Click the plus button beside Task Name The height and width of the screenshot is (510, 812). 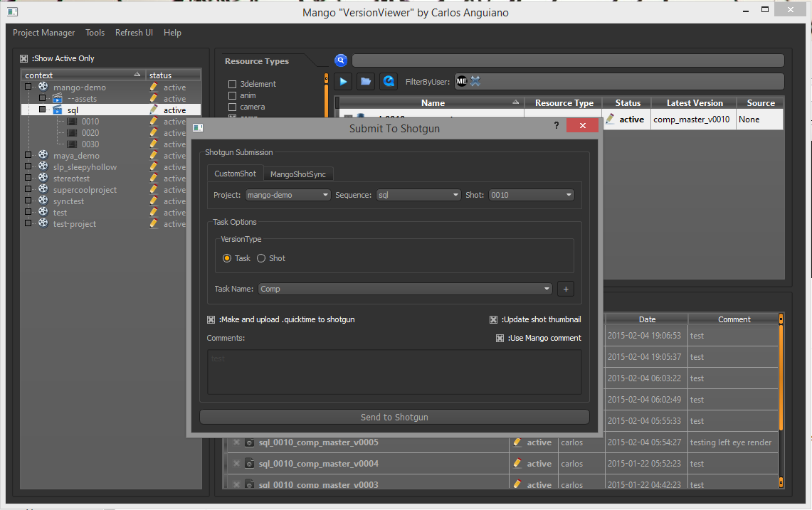pos(566,289)
